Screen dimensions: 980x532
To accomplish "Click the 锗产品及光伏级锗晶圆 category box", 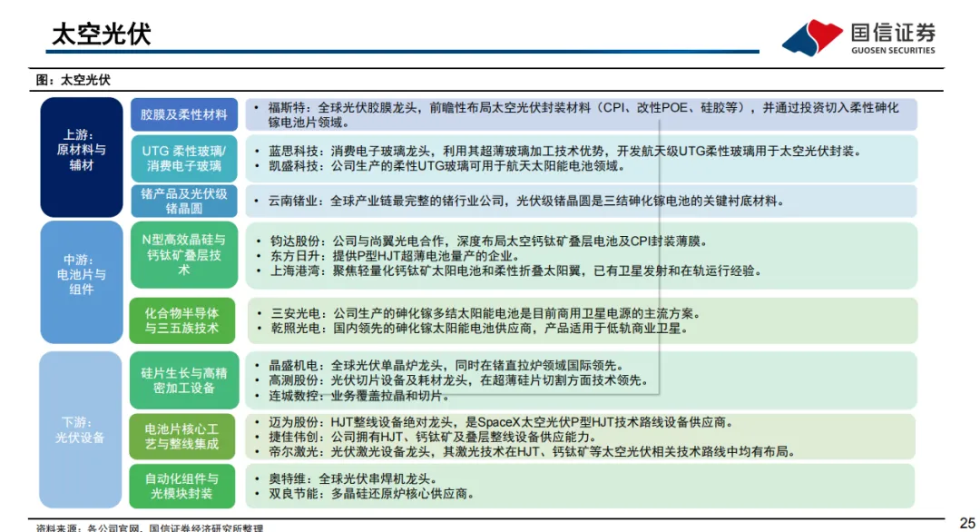I will [183, 201].
